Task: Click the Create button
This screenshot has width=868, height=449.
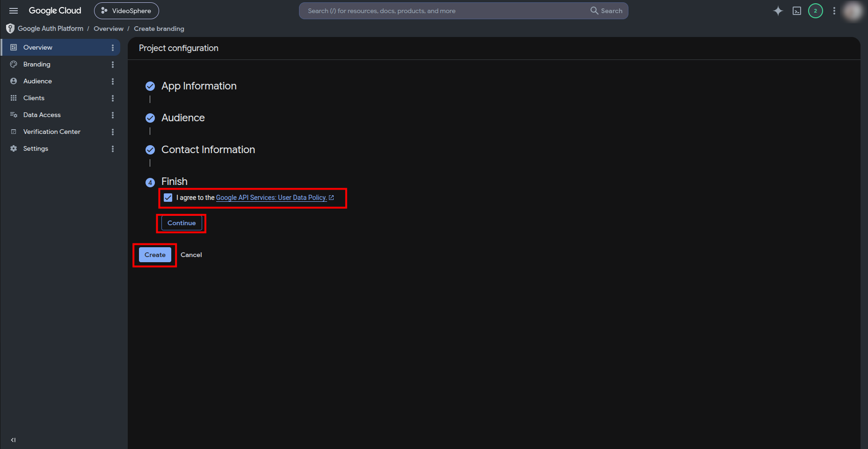Action: click(x=155, y=255)
